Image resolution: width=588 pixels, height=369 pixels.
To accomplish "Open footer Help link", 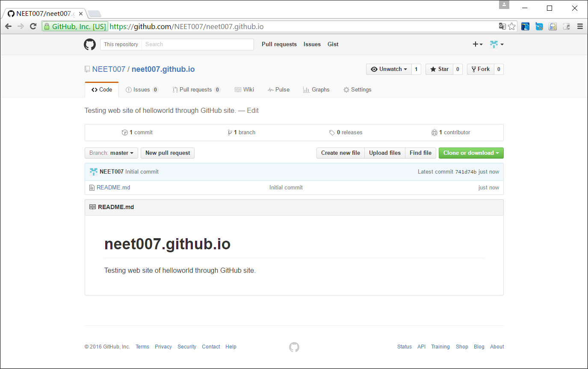I will (x=231, y=347).
